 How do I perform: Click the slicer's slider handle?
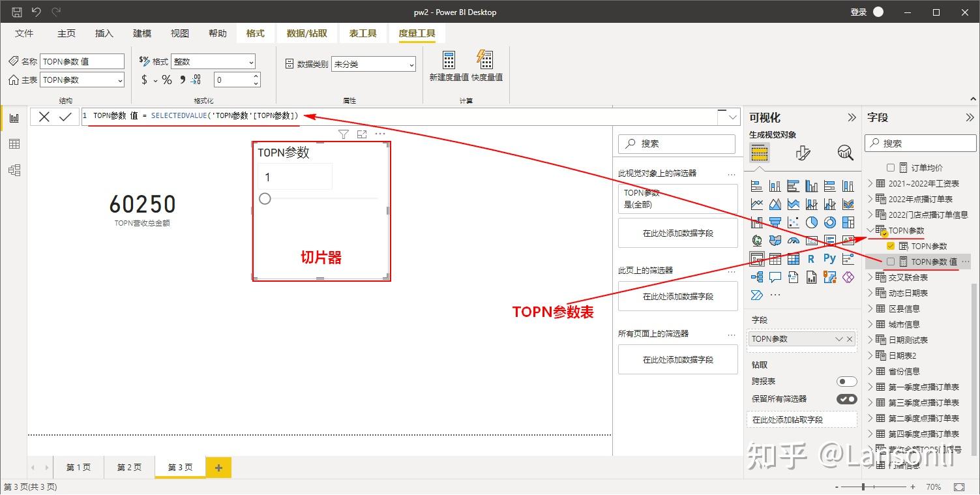point(264,198)
